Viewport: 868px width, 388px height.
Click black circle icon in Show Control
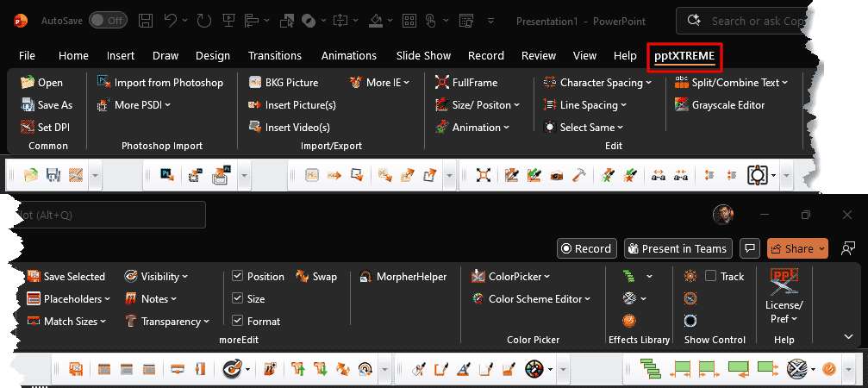pyautogui.click(x=690, y=320)
